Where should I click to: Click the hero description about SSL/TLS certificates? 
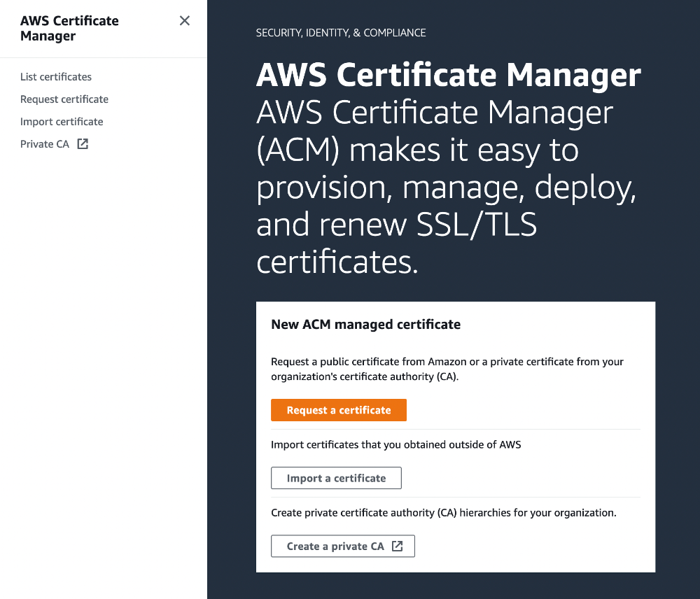(x=446, y=187)
